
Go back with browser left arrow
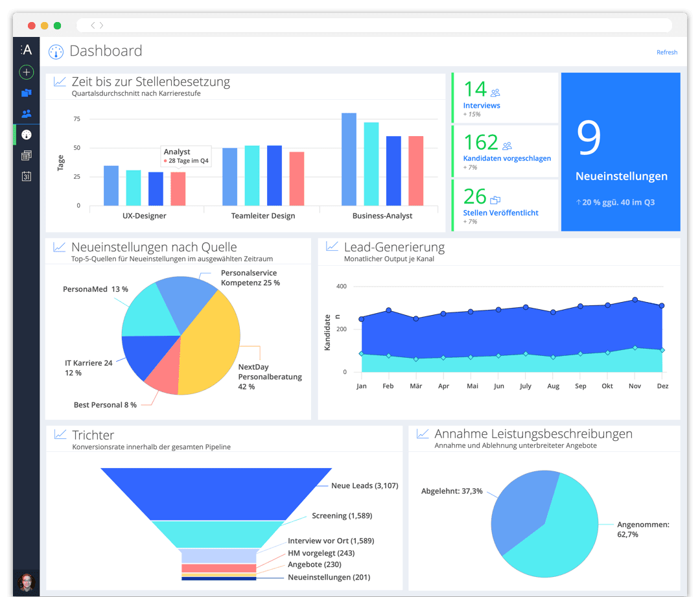93,25
